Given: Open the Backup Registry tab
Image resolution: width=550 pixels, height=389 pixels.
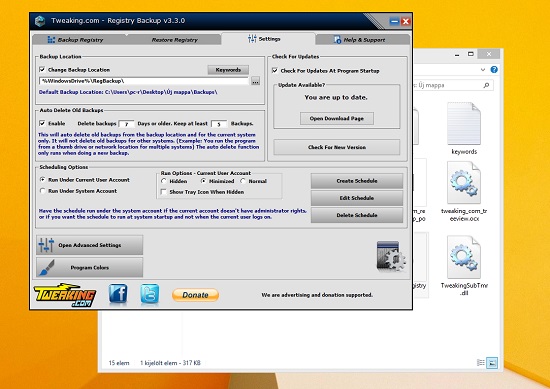Looking at the screenshot, I should point(80,40).
